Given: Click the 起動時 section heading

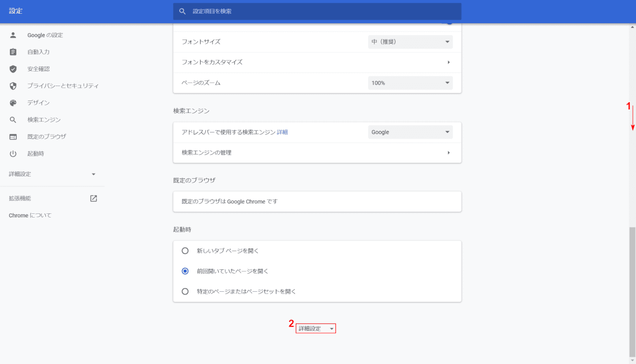Looking at the screenshot, I should (182, 230).
